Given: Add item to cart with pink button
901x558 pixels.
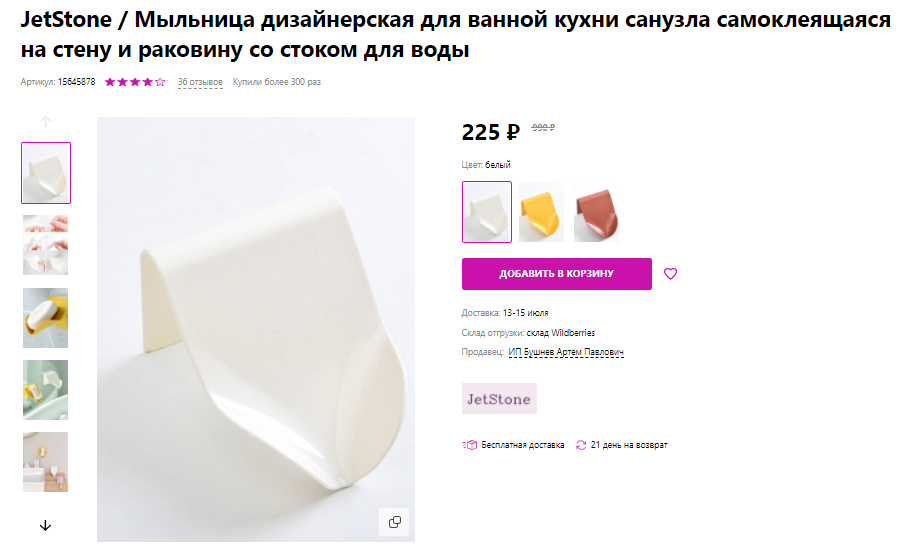Looking at the screenshot, I should [x=556, y=274].
